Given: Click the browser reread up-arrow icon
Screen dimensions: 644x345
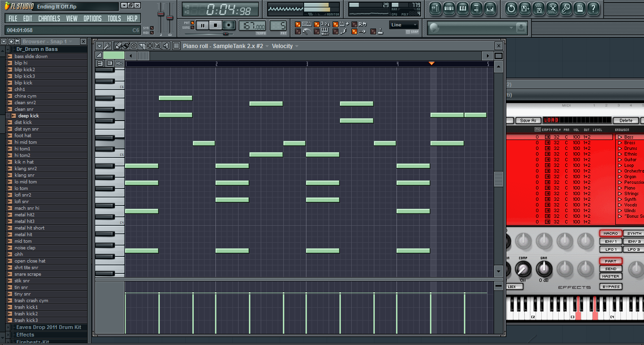Looking at the screenshot, I should coord(11,41).
